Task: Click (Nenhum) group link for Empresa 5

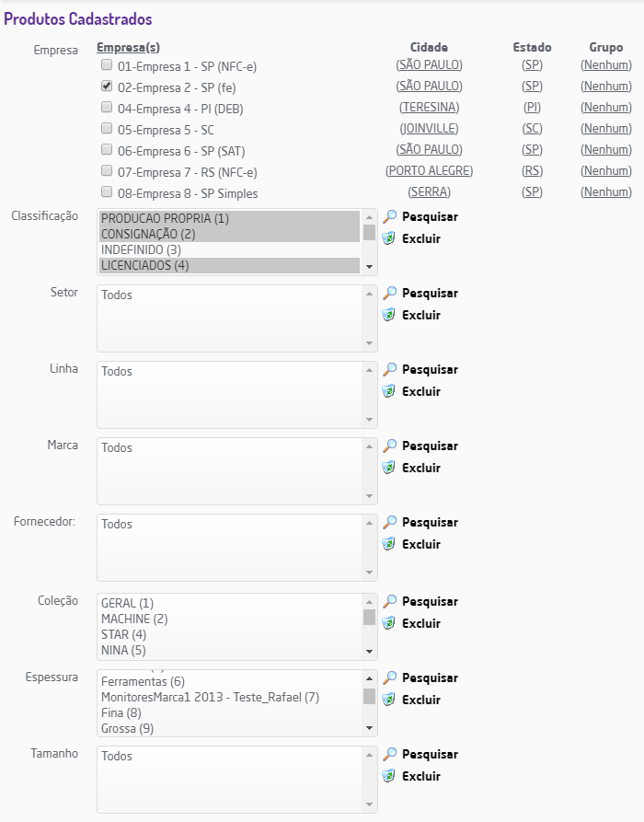Action: pyautogui.click(x=606, y=129)
